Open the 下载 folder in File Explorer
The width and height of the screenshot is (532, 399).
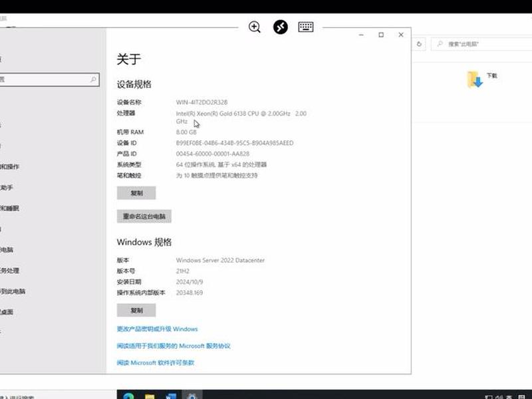[481, 79]
